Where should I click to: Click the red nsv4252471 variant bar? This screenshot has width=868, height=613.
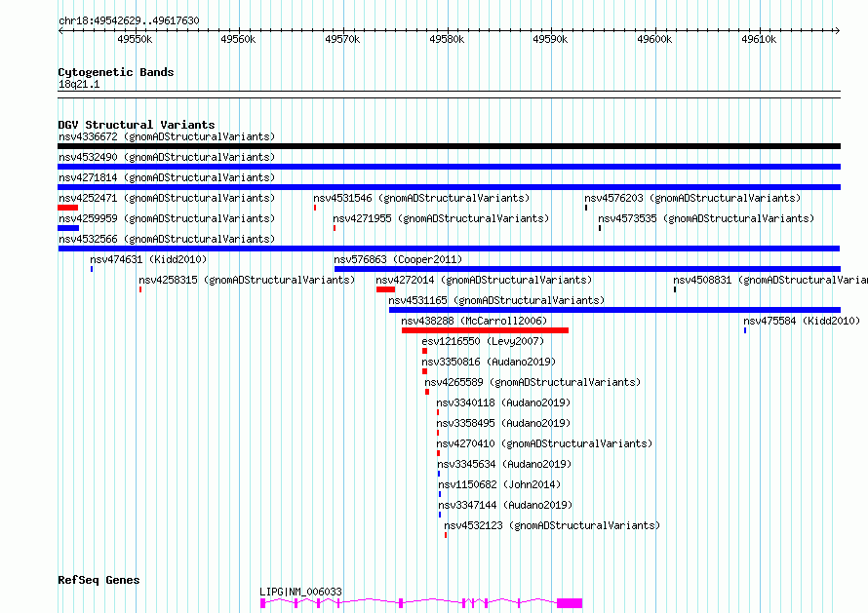[x=67, y=208]
